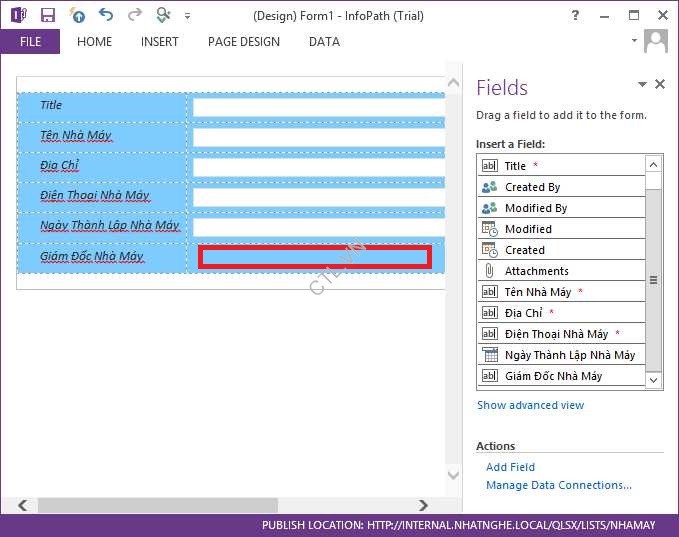Click the Add Field link
This screenshot has height=537, width=679.
[x=510, y=467]
